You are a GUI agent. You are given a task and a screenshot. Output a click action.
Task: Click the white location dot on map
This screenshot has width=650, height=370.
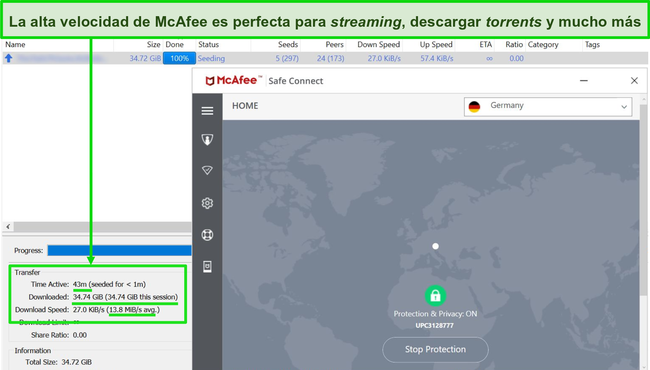tap(435, 246)
